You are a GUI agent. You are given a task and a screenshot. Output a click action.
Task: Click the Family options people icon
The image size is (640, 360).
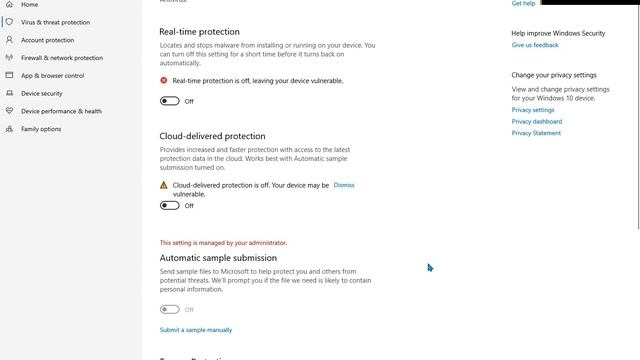(x=9, y=129)
